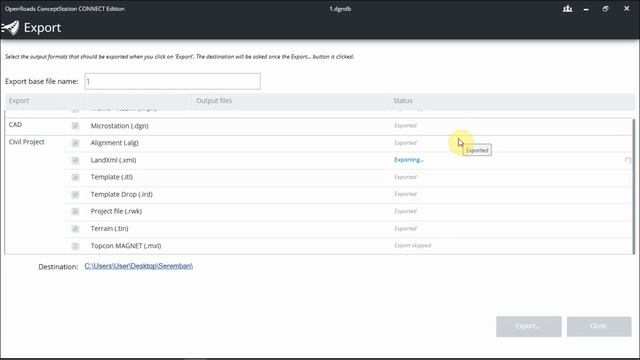640x360 pixels.
Task: Click the 1.dgndb file name in title bar
Action: (x=340, y=9)
